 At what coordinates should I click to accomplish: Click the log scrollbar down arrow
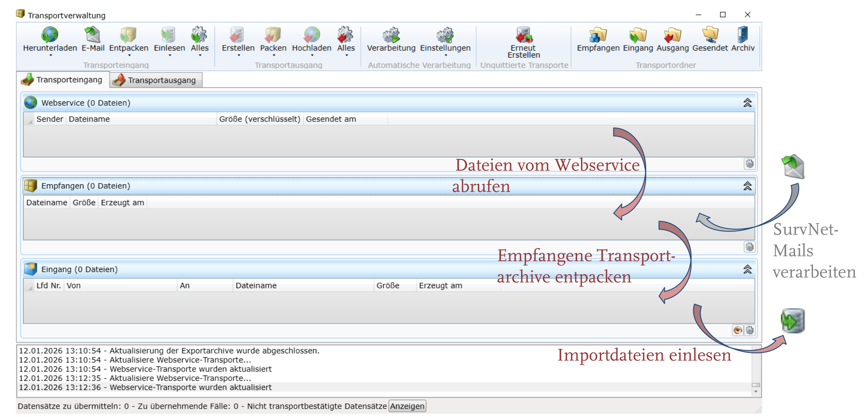coord(756,392)
